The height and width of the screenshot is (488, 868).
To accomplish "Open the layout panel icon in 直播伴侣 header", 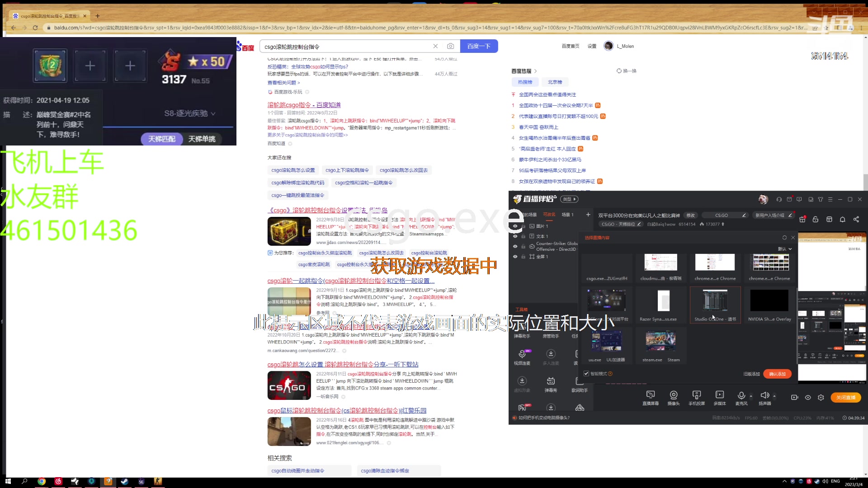I will [829, 219].
